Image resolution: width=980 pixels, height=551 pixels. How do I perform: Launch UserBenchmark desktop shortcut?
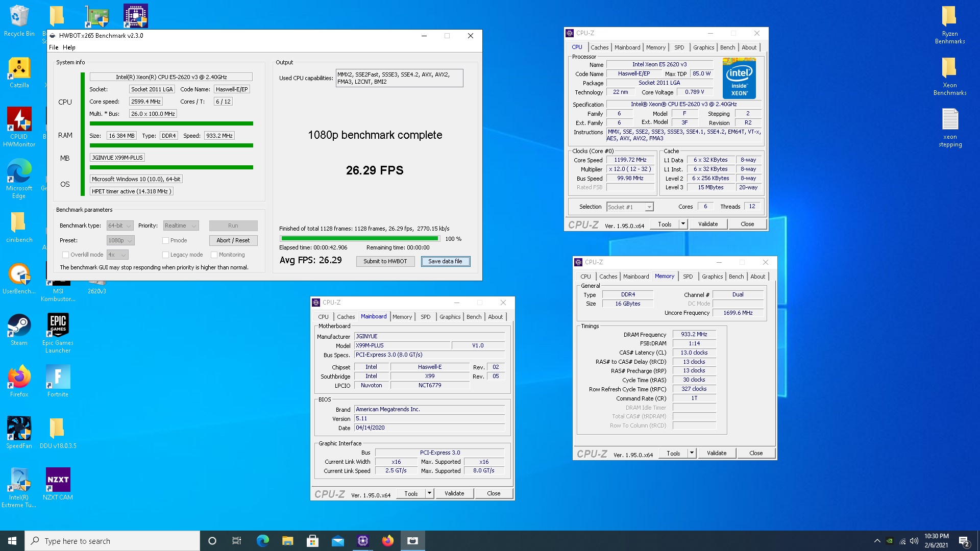click(19, 279)
